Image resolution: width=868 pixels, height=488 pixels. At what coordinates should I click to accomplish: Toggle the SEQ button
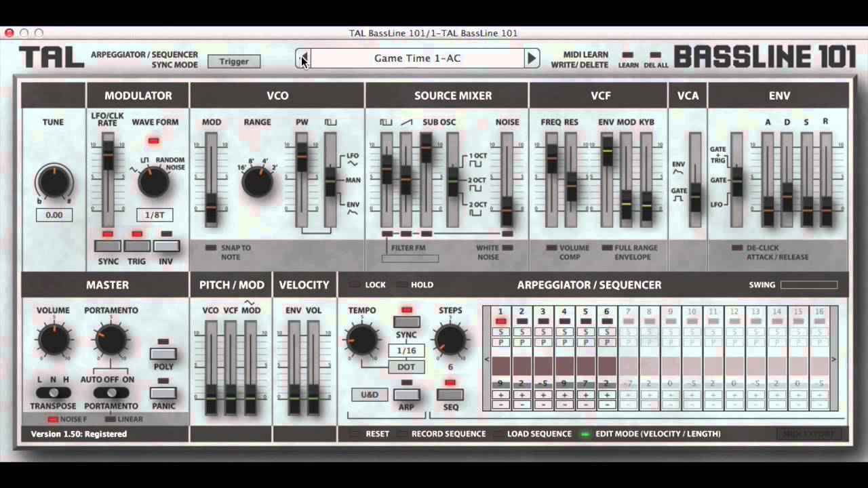[x=450, y=394]
